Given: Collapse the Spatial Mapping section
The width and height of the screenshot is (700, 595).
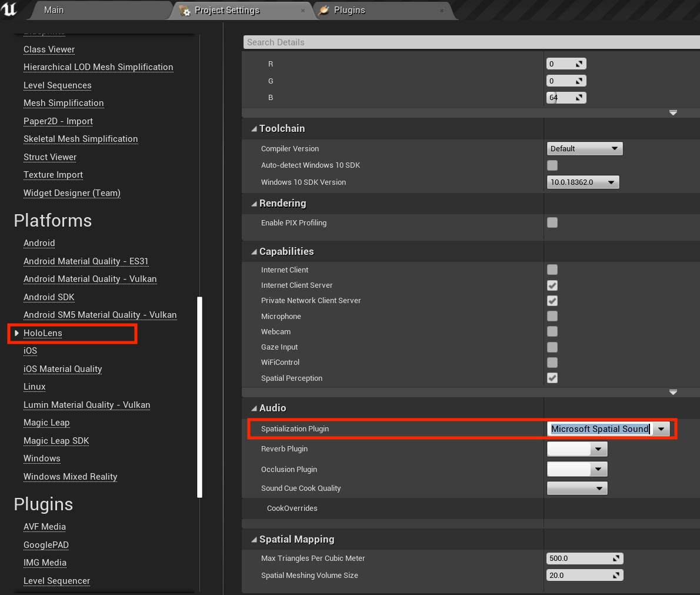Looking at the screenshot, I should pyautogui.click(x=254, y=540).
